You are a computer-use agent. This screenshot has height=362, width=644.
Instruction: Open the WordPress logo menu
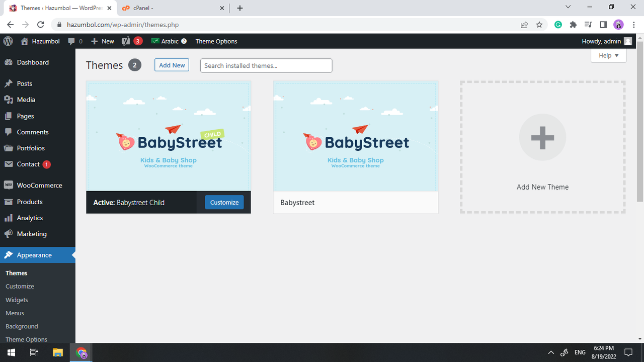(8, 41)
